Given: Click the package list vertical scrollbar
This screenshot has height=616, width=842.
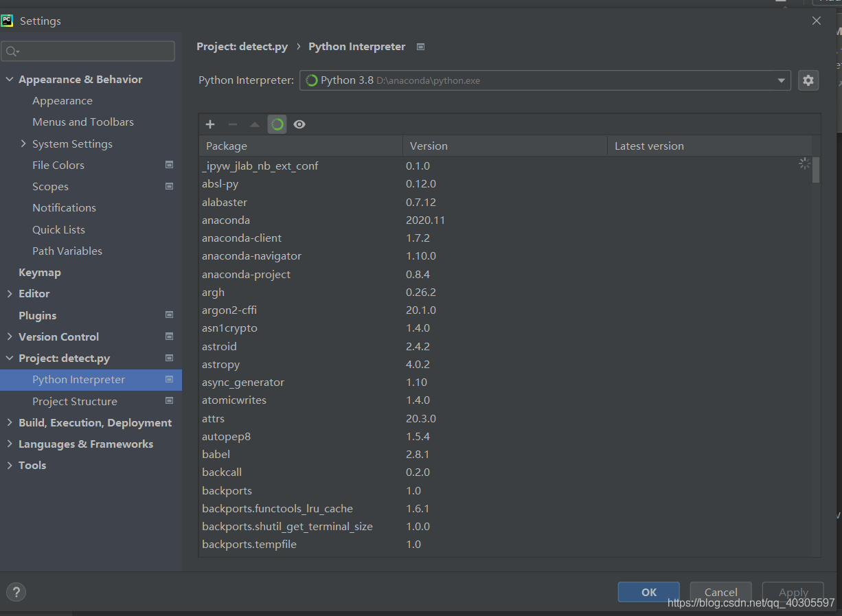Looking at the screenshot, I should click(x=816, y=170).
